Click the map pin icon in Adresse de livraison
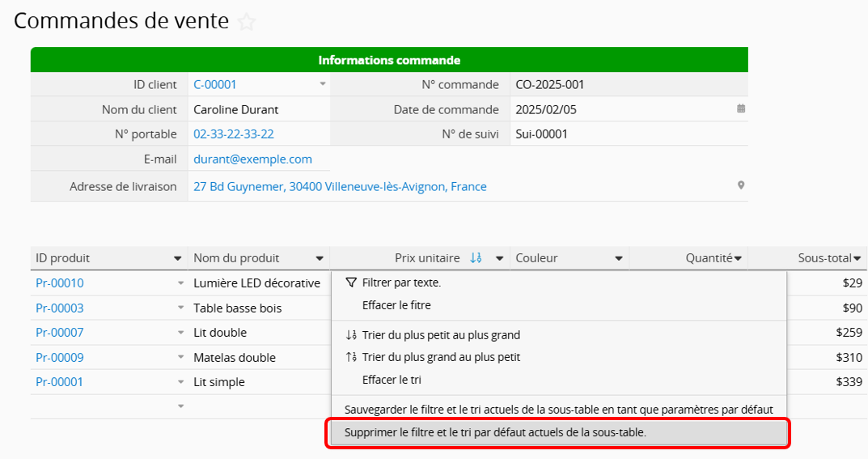Viewport: 868px width, 459px height. pos(740,185)
